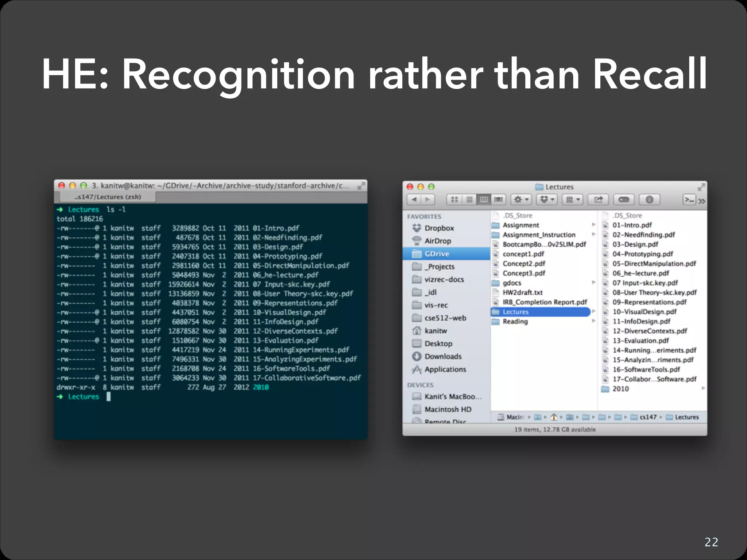Select Dropbox in Finder sidebar
The height and width of the screenshot is (560, 747).
[x=439, y=228]
